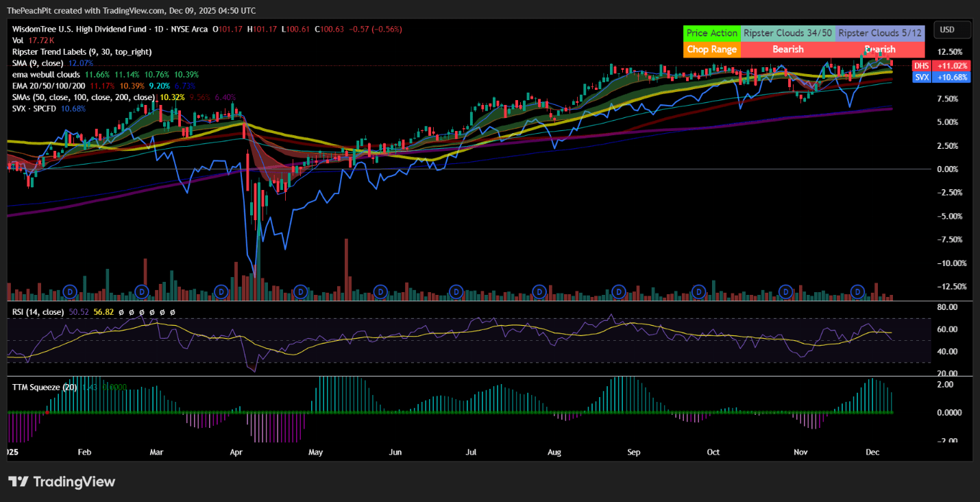The height and width of the screenshot is (502, 980).
Task: Select the Ripster Clouds 5/12 header
Action: (x=880, y=33)
